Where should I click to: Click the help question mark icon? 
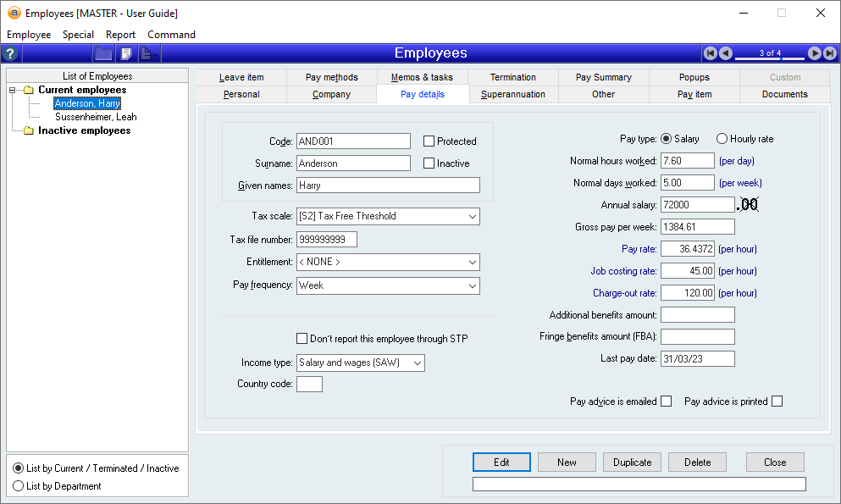pyautogui.click(x=10, y=53)
